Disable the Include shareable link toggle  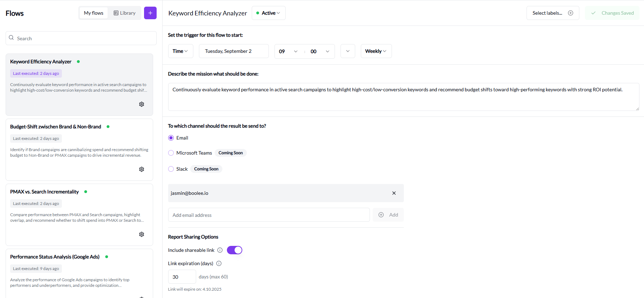coord(234,250)
